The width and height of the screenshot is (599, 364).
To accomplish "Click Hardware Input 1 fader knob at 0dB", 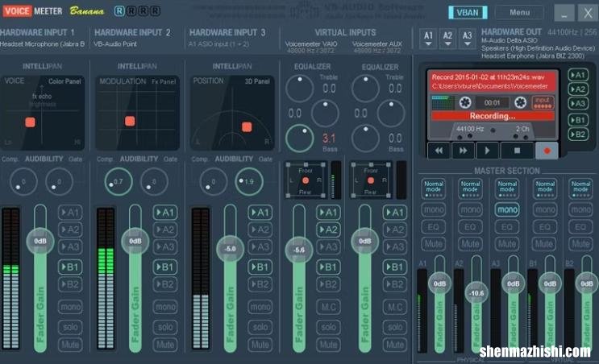I will pos(40,241).
